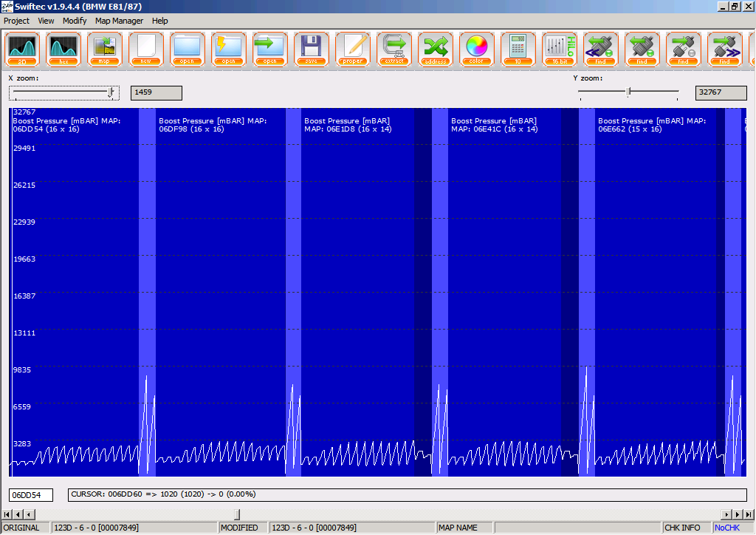Click the X zoom value field 1459
The width and height of the screenshot is (756, 535).
pyautogui.click(x=157, y=92)
